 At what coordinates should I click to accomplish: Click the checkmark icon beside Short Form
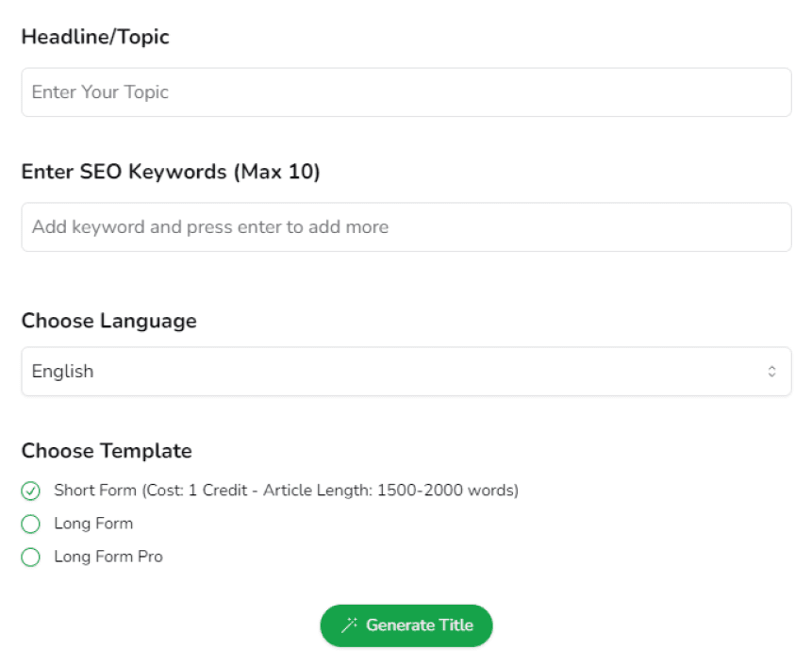pos(30,491)
